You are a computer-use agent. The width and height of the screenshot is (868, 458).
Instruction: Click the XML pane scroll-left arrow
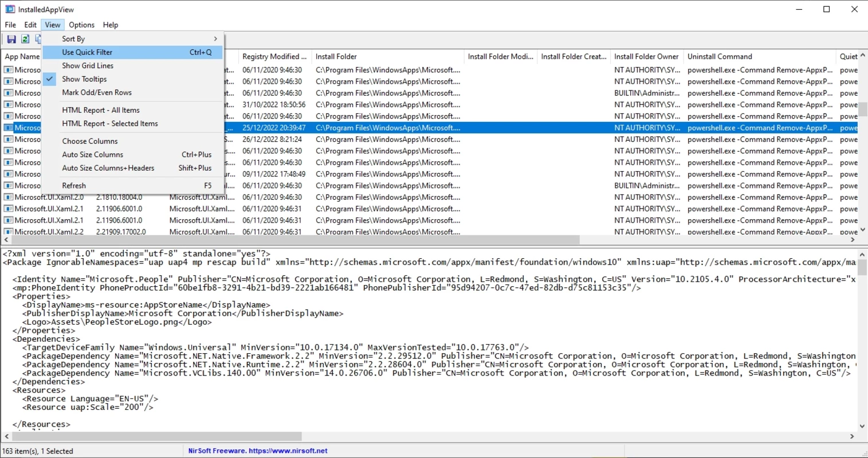pyautogui.click(x=6, y=436)
